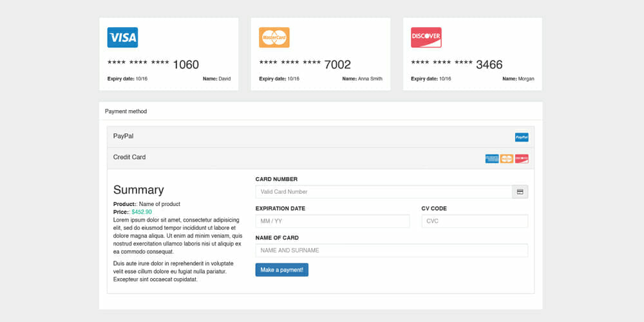Click the small Discover icon in Credit Card row
The image size is (644, 322).
[x=522, y=158]
